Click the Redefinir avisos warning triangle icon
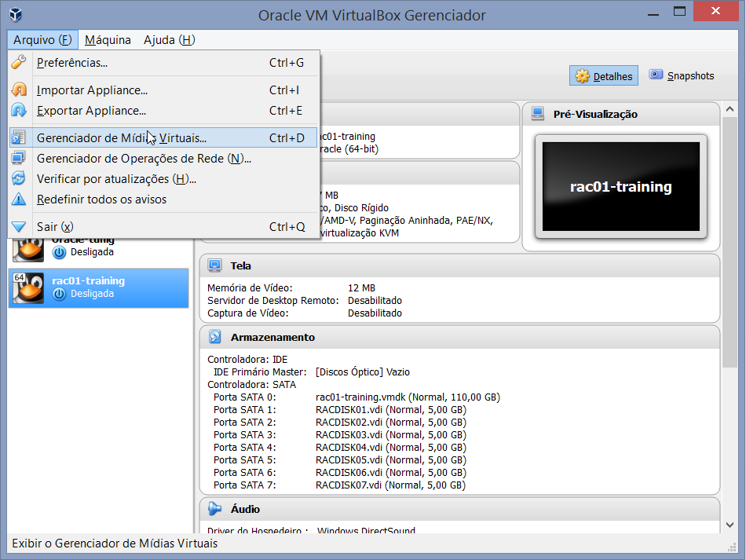 19,199
